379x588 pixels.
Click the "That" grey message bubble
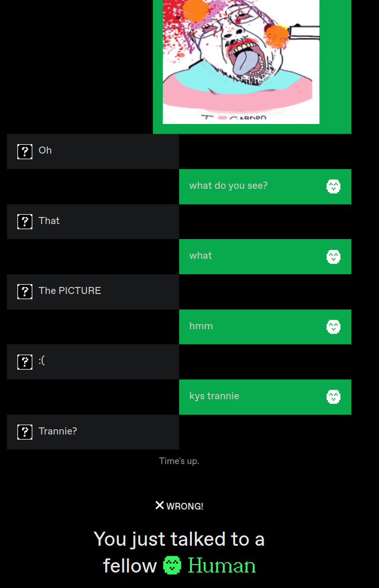click(93, 222)
